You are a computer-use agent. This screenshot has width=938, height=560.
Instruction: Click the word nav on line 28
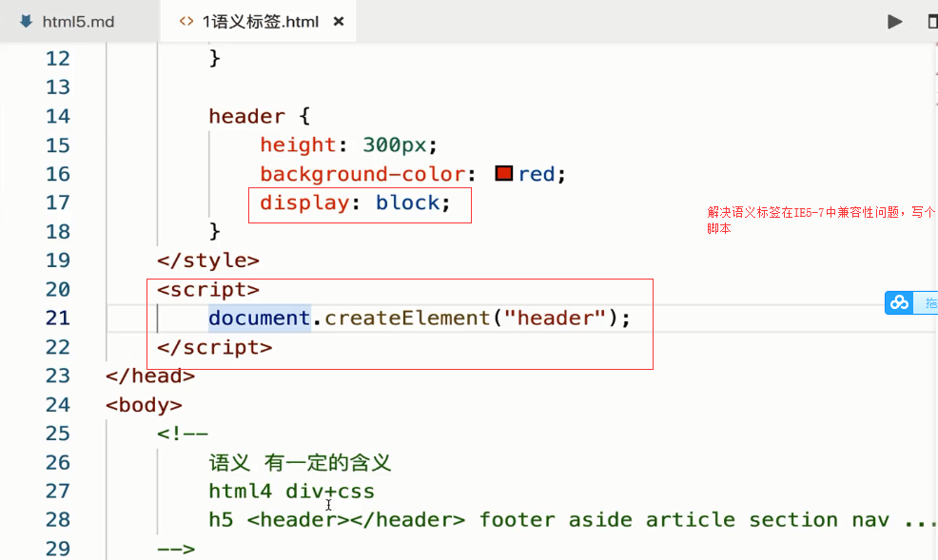point(871,520)
